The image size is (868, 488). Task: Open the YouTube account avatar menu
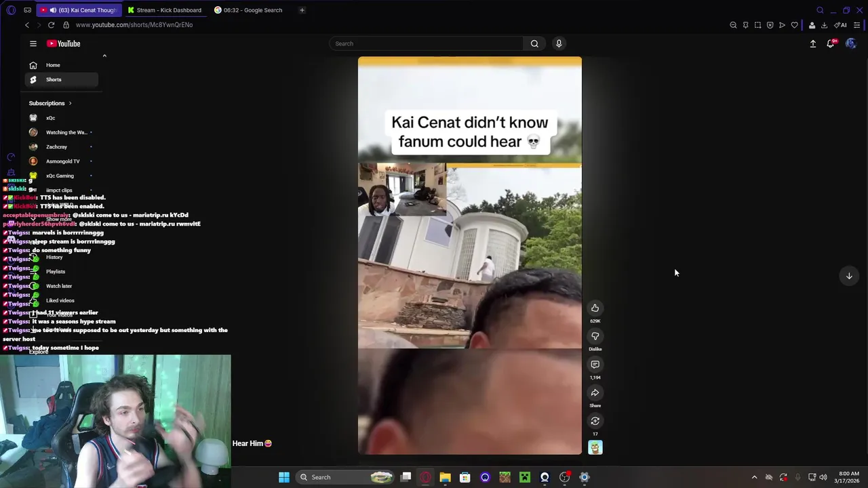(x=851, y=43)
